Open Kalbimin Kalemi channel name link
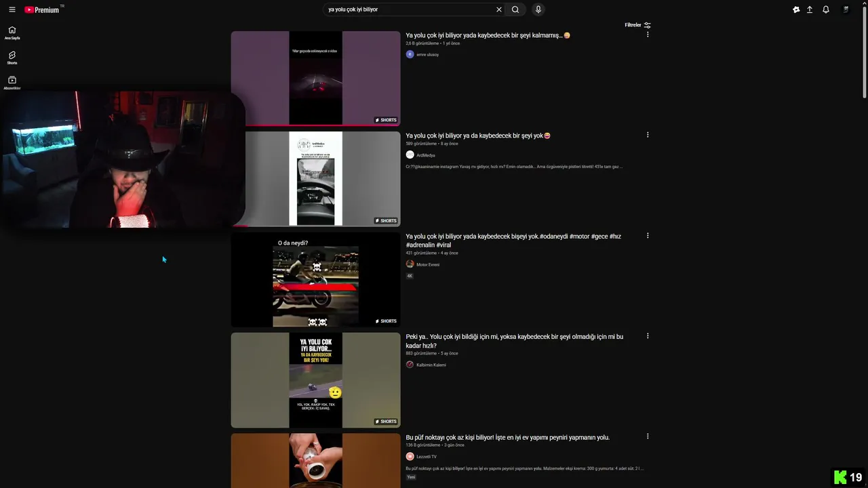This screenshot has width=868, height=488. tap(431, 365)
